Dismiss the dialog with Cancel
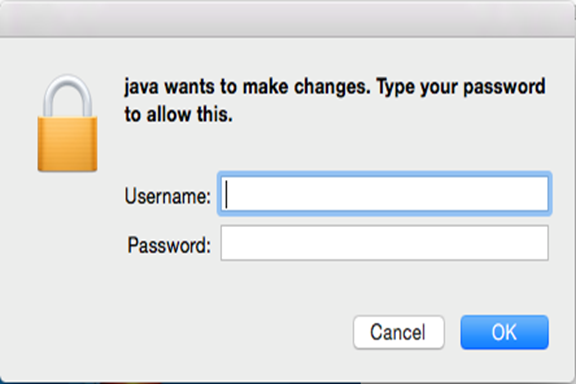 (399, 332)
